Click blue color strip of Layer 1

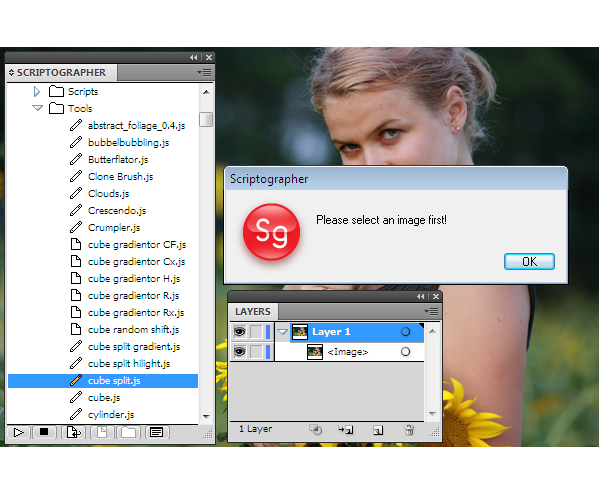click(x=268, y=331)
